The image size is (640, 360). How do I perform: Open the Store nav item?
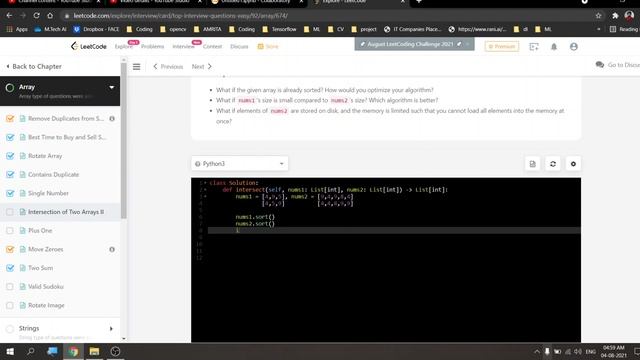[x=268, y=47]
